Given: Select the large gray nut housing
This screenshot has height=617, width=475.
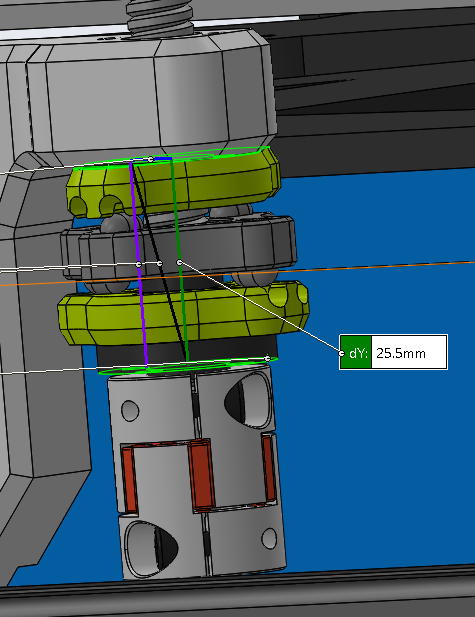Looking at the screenshot, I should click(x=157, y=94).
